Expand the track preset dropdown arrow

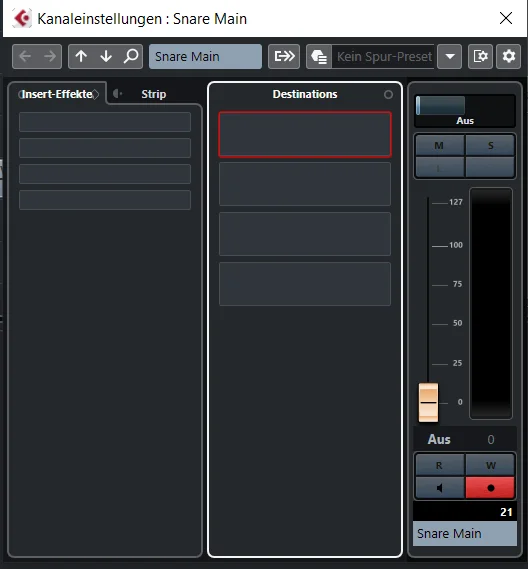(450, 56)
